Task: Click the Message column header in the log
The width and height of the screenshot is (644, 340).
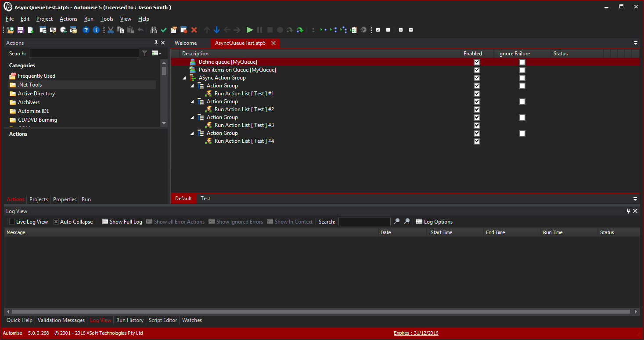Action: 191,232
